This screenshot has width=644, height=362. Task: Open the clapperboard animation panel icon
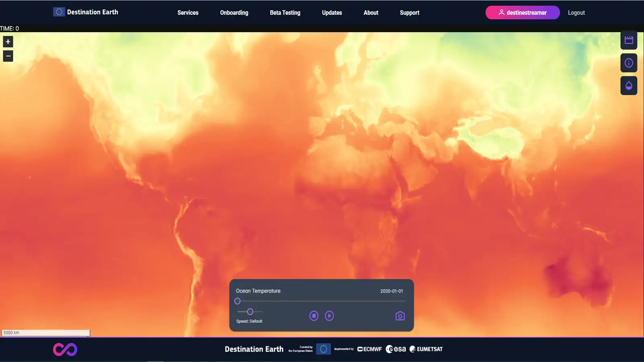coord(629,40)
